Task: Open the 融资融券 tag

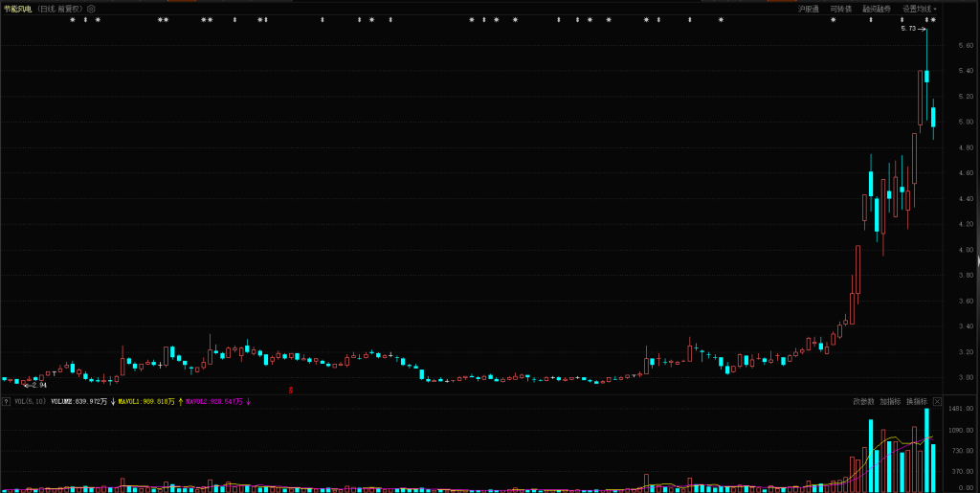Action: [876, 9]
